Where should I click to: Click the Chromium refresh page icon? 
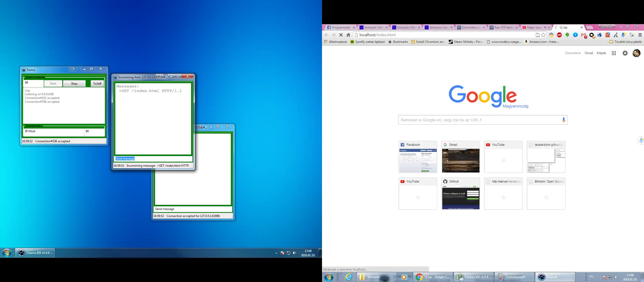pyautogui.click(x=341, y=34)
